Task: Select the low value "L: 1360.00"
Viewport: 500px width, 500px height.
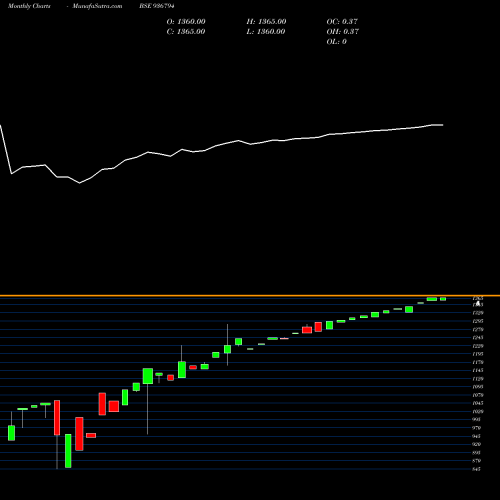Action: pyautogui.click(x=266, y=32)
